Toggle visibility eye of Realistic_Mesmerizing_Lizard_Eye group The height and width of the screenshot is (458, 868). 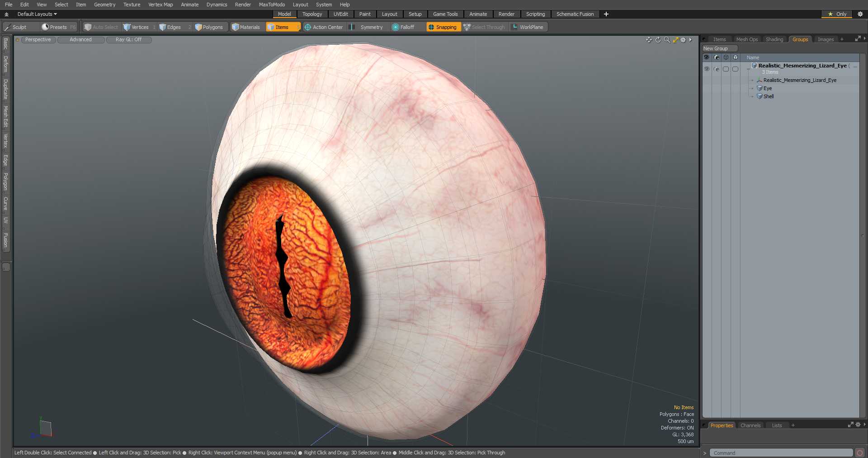pos(707,69)
